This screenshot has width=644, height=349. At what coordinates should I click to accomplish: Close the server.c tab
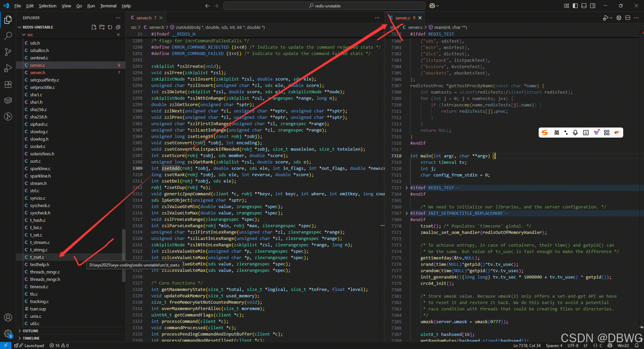click(x=420, y=18)
